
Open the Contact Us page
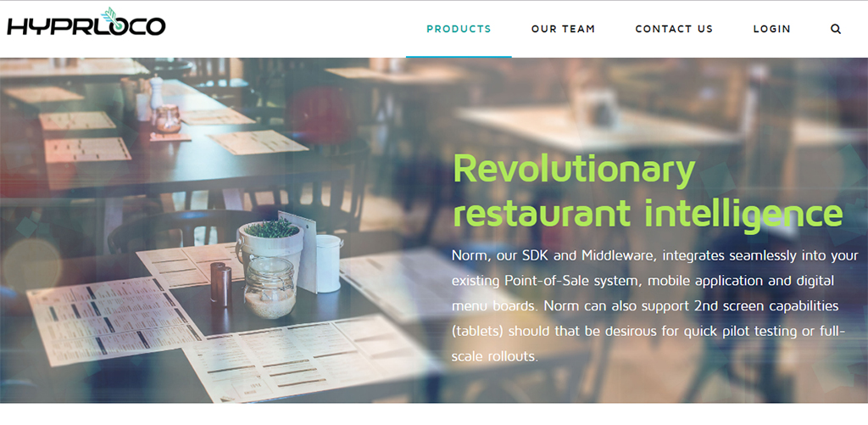pyautogui.click(x=674, y=29)
